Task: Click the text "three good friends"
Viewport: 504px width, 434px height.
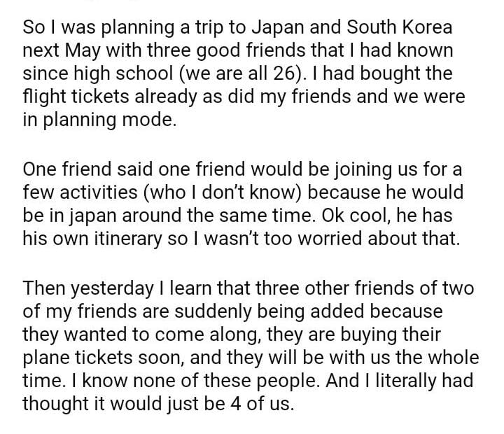Action: click(201, 50)
